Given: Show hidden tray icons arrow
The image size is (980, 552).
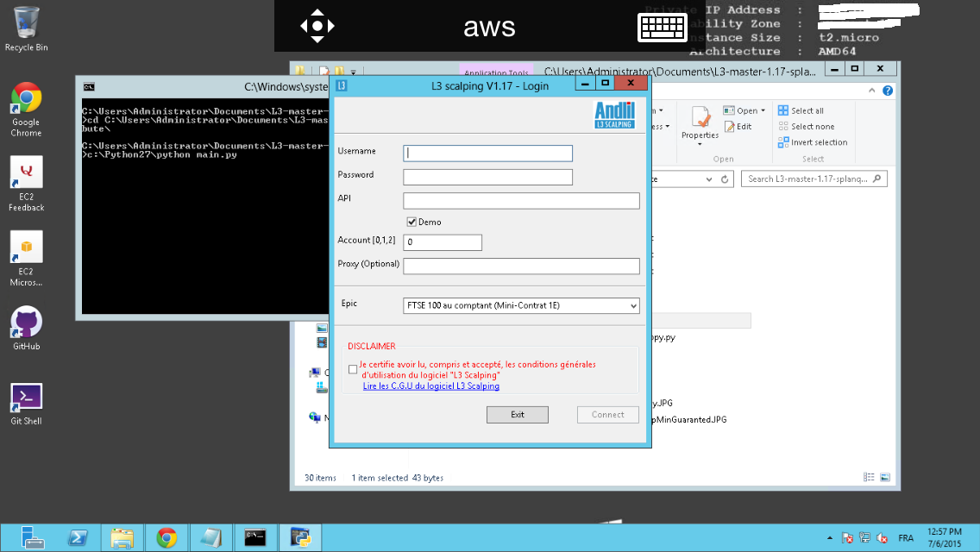Looking at the screenshot, I should click(x=829, y=537).
